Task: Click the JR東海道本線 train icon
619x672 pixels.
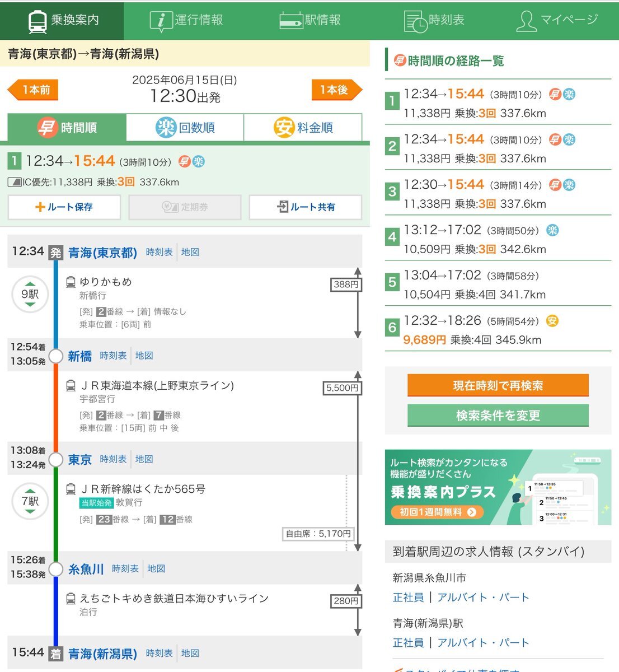Action: (71, 385)
